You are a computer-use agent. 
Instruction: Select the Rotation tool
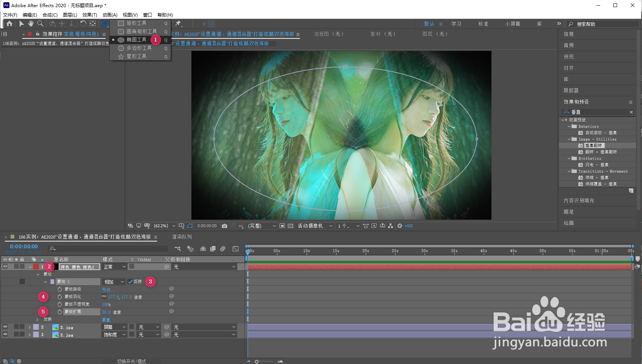(x=83, y=24)
